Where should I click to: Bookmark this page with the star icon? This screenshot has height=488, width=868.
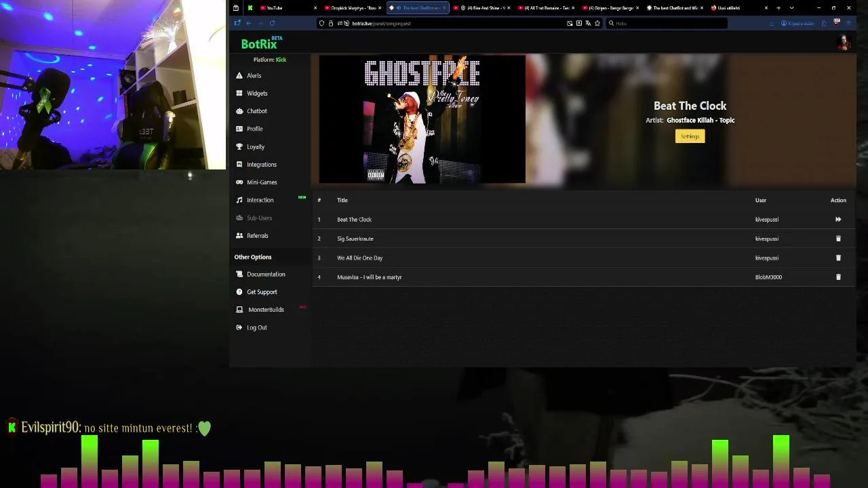coord(597,23)
